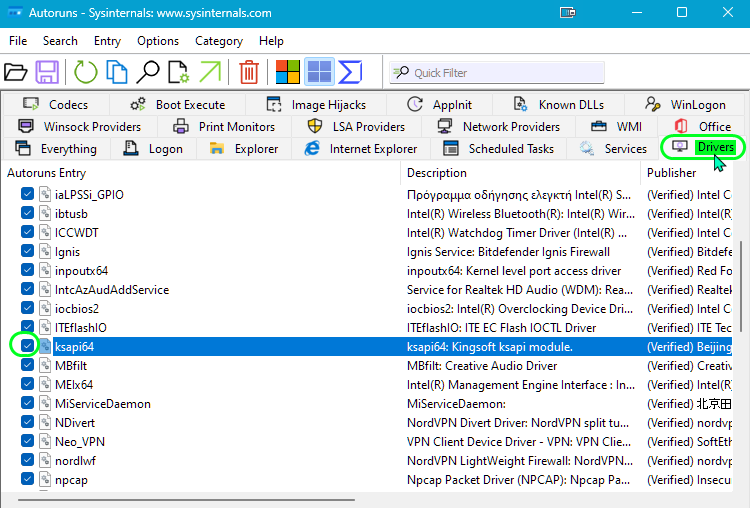This screenshot has width=750, height=508.
Task: Select the nordlwf entry name
Action: click(x=75, y=461)
